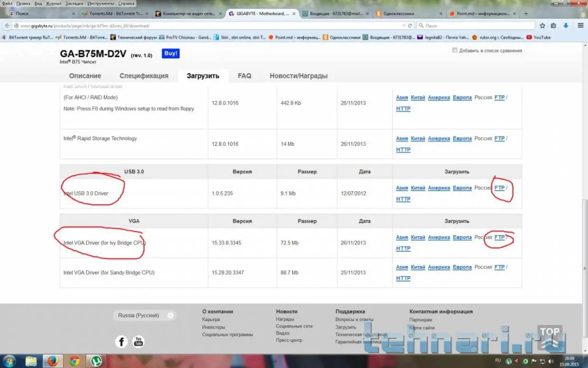Image resolution: width=588 pixels, height=368 pixels.
Task: Open the Партнерам footer link
Action: [x=421, y=320]
